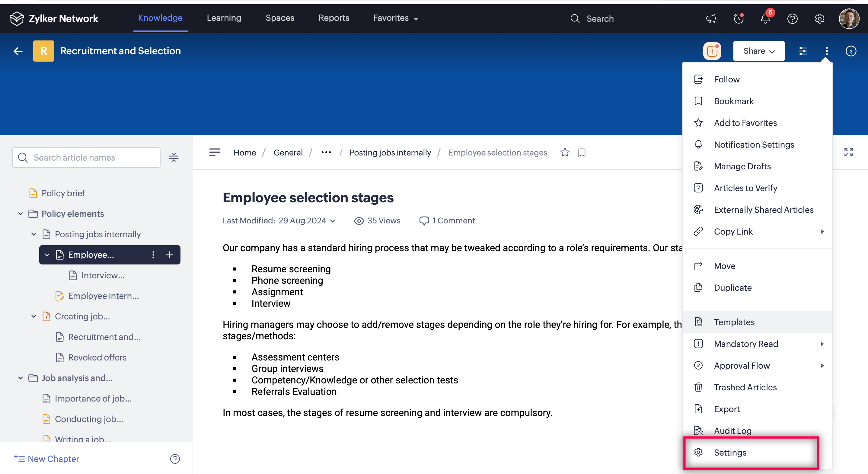Click the collapse all articles icon
The height and width of the screenshot is (474, 868).
click(174, 157)
